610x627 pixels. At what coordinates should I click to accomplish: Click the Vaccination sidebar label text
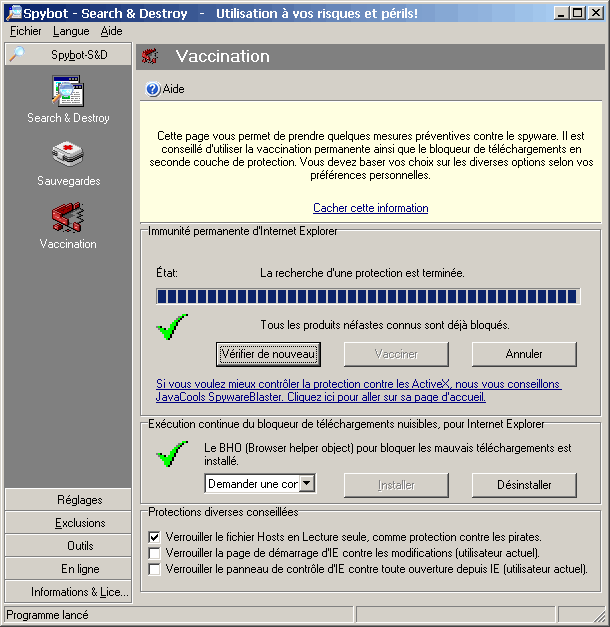pos(68,244)
